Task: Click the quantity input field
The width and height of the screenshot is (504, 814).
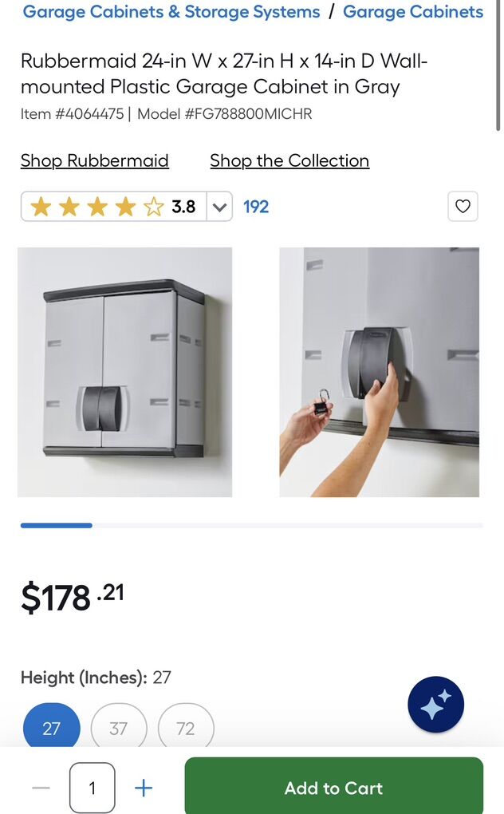Action: point(93,788)
